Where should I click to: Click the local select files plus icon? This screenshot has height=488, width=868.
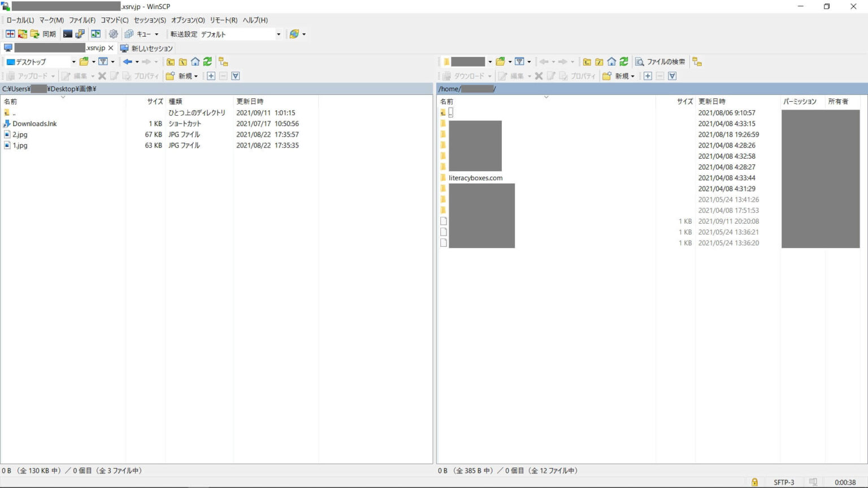point(211,76)
